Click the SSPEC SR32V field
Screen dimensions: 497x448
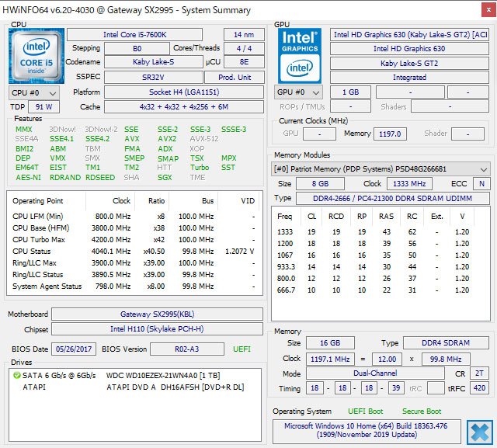154,77
